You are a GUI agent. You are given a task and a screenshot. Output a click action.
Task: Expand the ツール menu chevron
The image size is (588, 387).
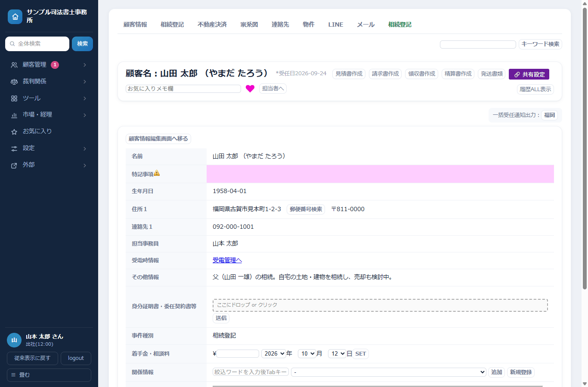pos(85,98)
